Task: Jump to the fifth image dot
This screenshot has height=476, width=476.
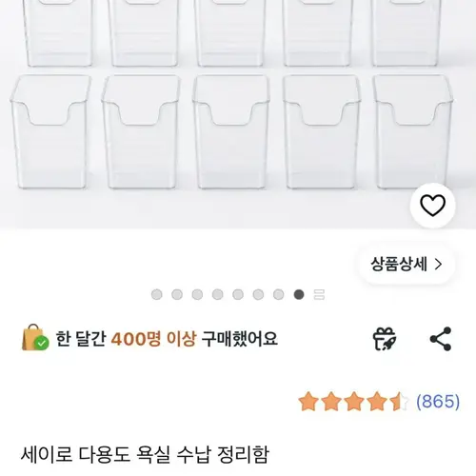Action: coord(238,294)
